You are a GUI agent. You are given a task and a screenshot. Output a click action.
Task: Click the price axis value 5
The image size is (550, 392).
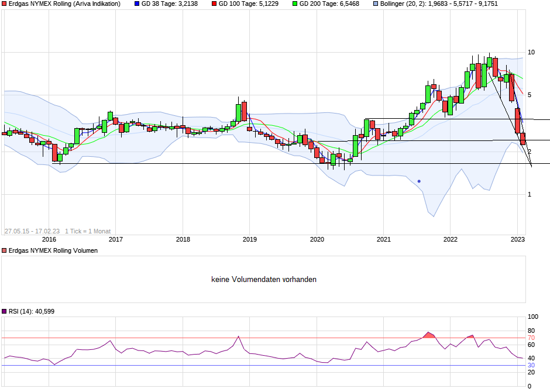pyautogui.click(x=530, y=95)
